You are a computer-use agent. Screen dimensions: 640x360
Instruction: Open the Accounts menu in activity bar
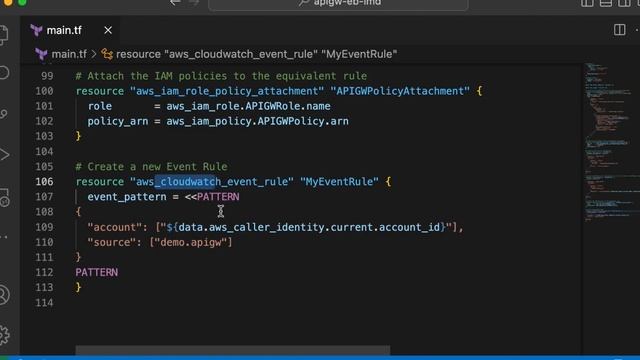click(x=4, y=295)
